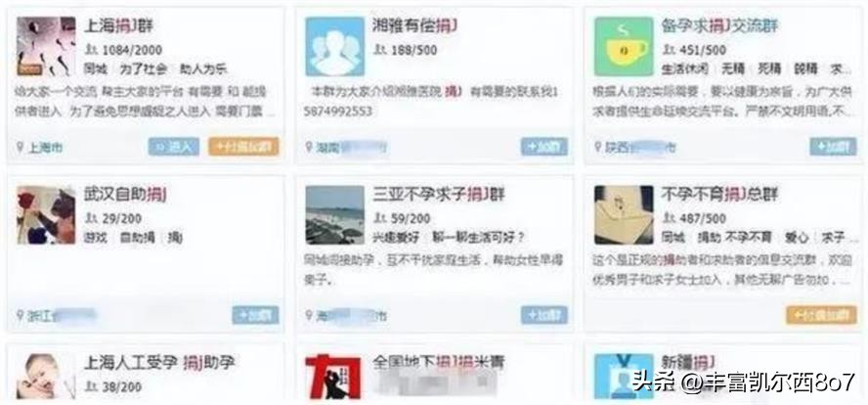Click 加群 button on 武汉自助捐J card
This screenshot has height=405, width=868.
tap(255, 315)
